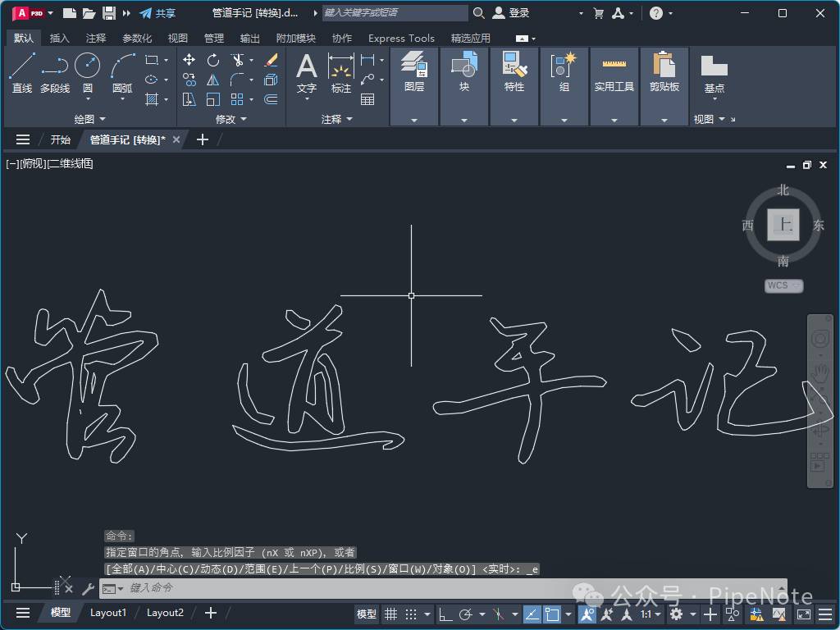Click the command line input field

coord(443,587)
